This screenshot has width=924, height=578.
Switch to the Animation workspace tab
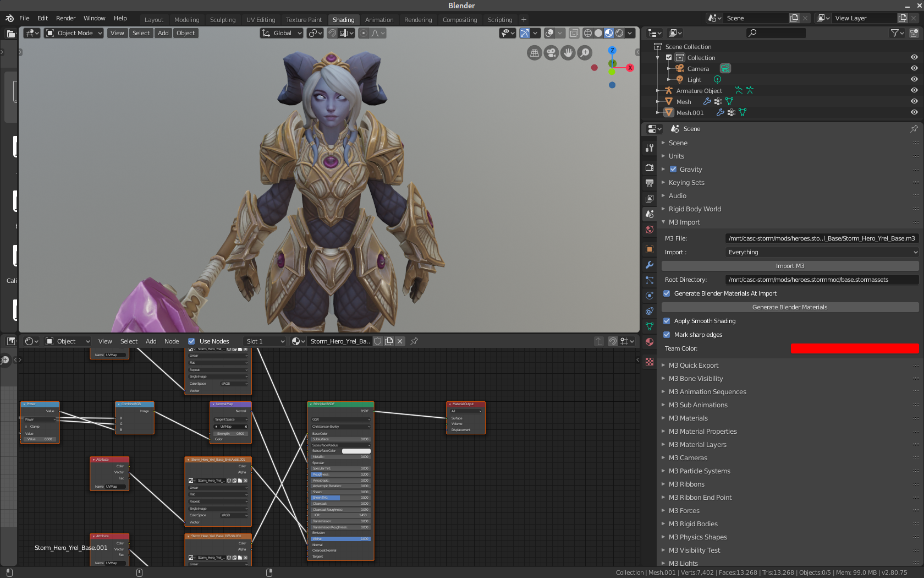pos(379,19)
